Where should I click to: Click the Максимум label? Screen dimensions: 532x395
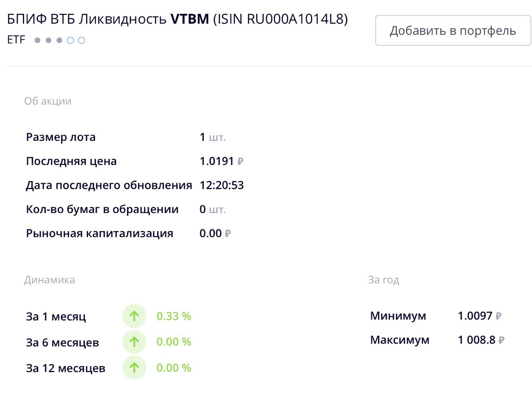pos(400,340)
